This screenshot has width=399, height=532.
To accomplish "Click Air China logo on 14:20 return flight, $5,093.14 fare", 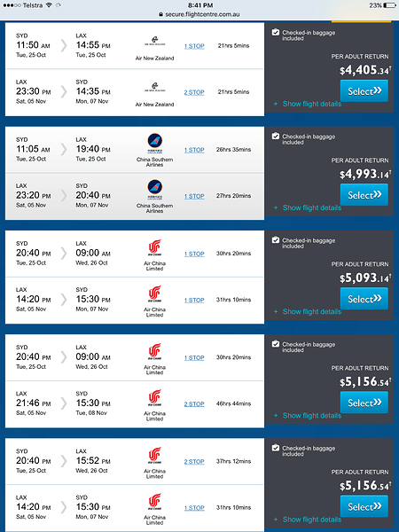I will [x=154, y=294].
